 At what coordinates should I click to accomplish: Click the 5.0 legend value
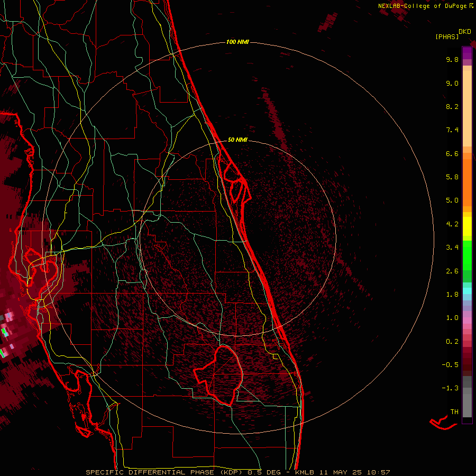(x=452, y=200)
